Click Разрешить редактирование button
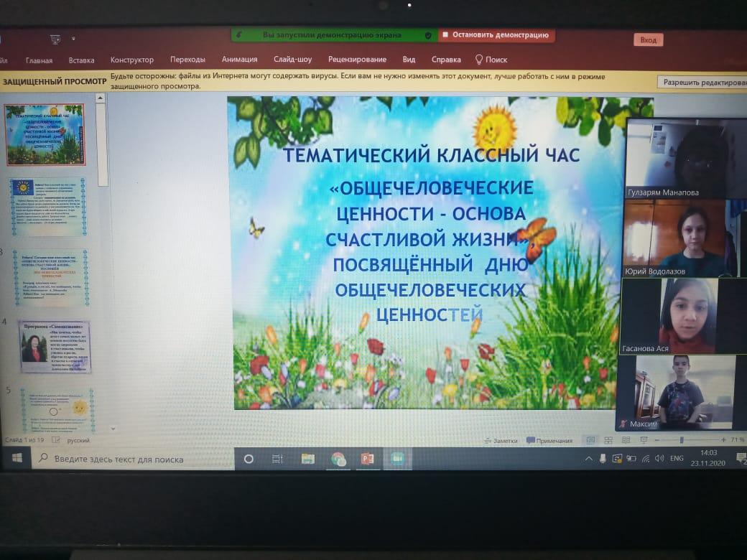This screenshot has height=560, width=747. click(x=704, y=83)
